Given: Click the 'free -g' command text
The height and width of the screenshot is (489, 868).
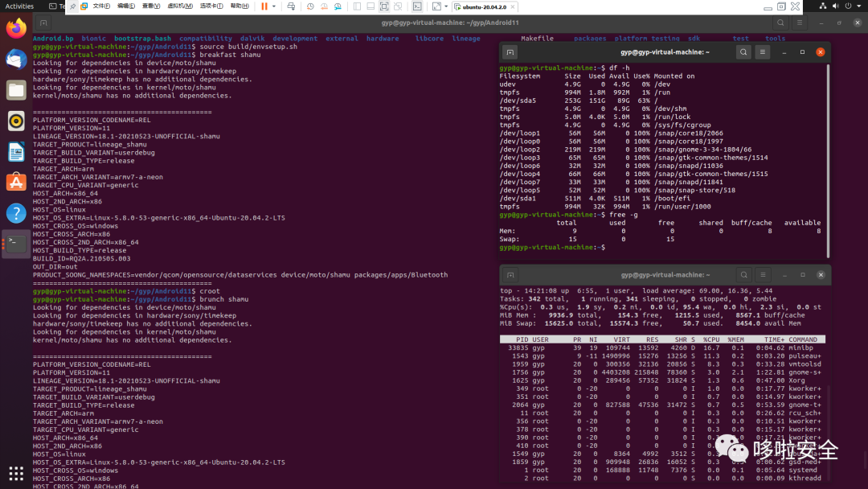Looking at the screenshot, I should click(624, 214).
